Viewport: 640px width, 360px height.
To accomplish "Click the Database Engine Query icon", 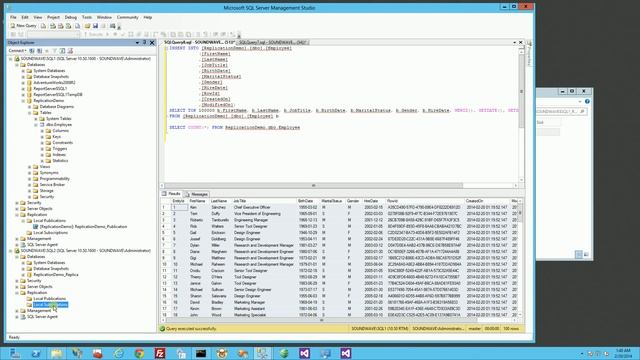I will point(43,26).
